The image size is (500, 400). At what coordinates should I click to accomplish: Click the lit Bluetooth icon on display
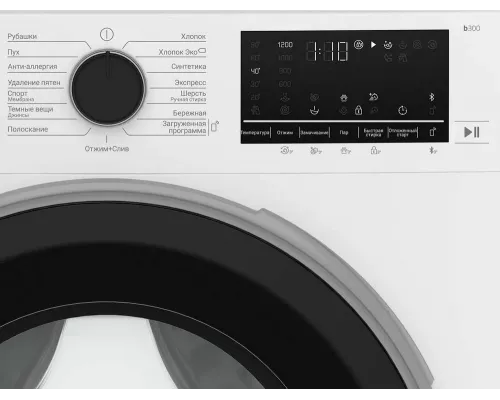(x=432, y=97)
